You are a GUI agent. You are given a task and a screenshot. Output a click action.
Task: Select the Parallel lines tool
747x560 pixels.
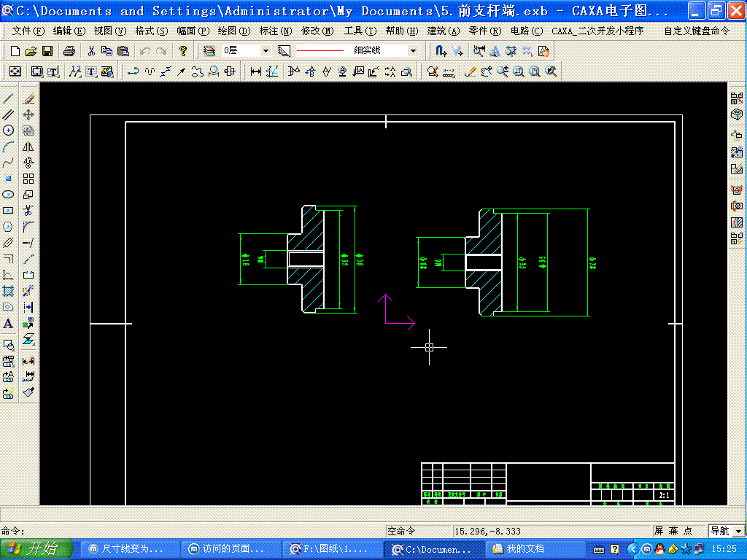coord(8,114)
